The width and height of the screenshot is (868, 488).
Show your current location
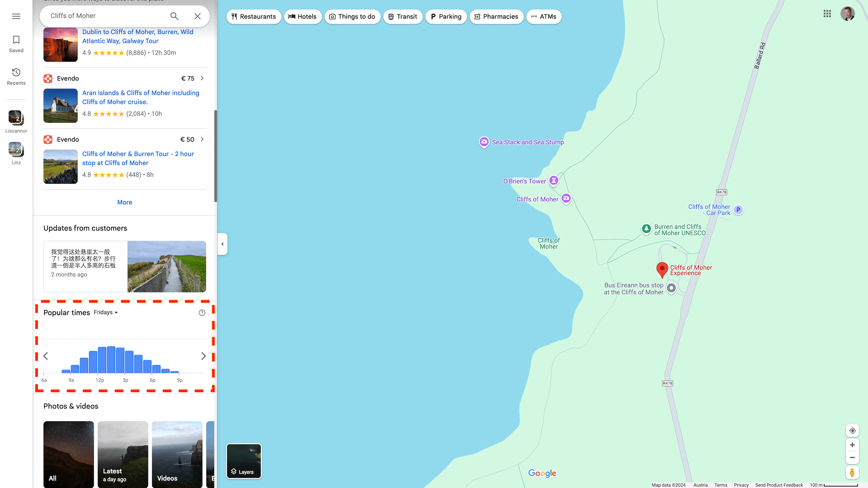[x=852, y=431]
